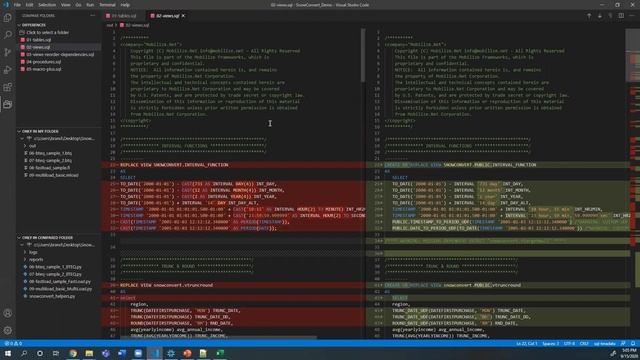Viewport: 640px width, 360px height.
Task: Open 08-fastload_sample_FastLoad.py file
Action: [x=60, y=282]
